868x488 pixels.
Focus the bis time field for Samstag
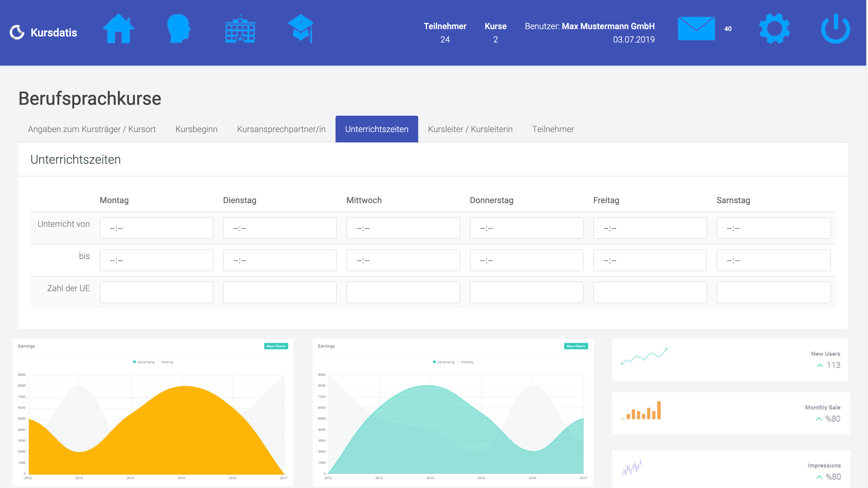(x=773, y=260)
